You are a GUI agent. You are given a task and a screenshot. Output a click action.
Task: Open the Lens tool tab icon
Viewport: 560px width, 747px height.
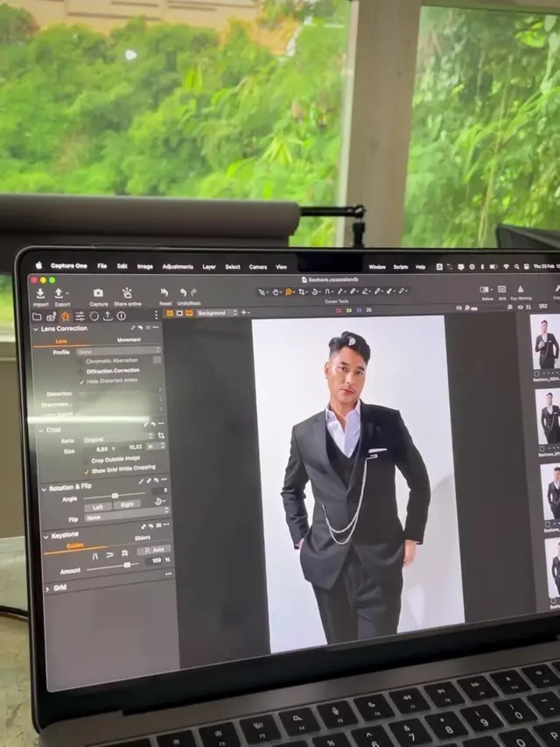coord(66,316)
